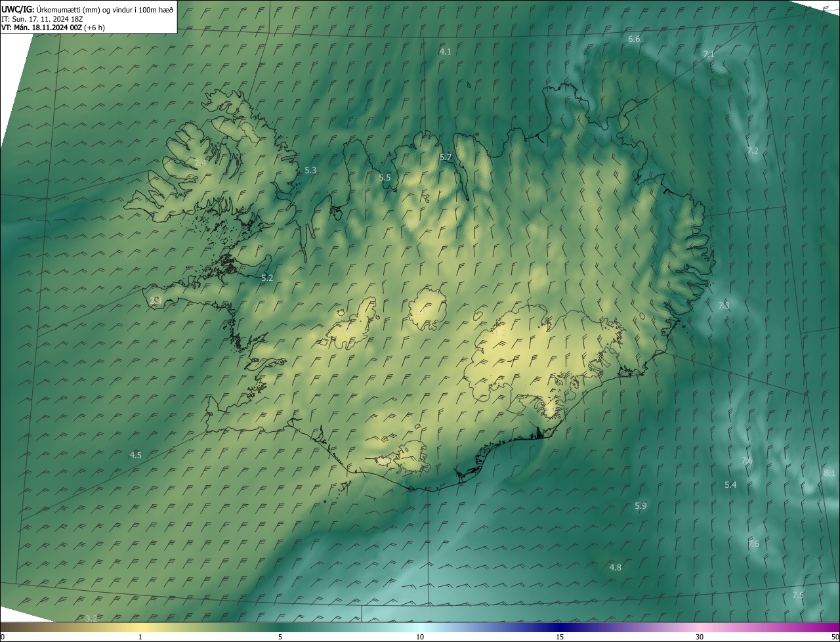The height and width of the screenshot is (642, 840).
Task: Click the 5.2 value label
Action: click(x=267, y=278)
